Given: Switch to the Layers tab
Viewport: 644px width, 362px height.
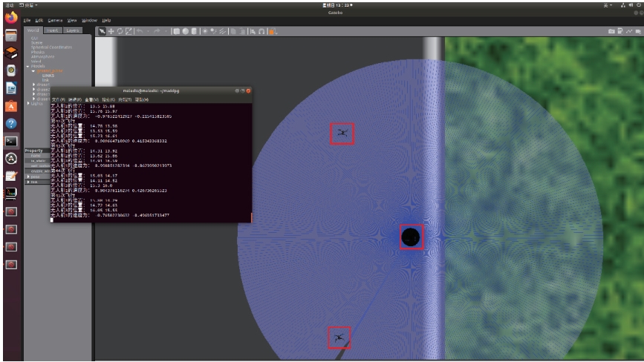Looking at the screenshot, I should click(72, 30).
